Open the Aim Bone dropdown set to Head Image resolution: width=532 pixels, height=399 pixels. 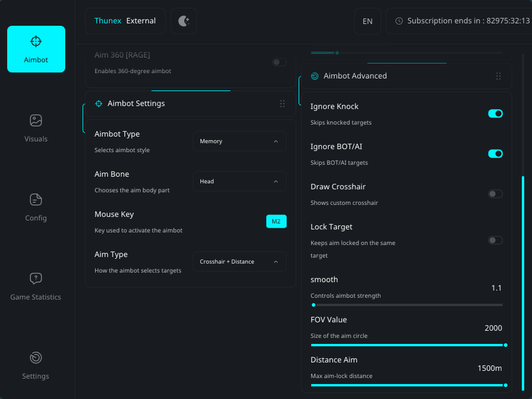point(239,182)
